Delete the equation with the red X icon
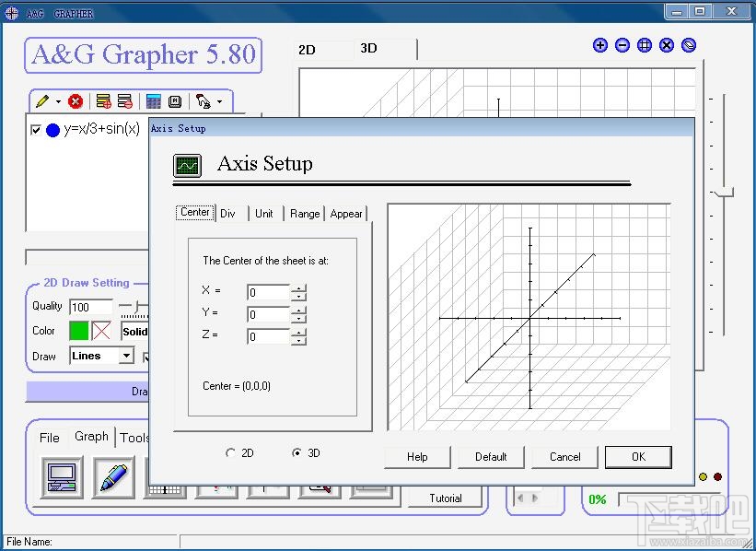The height and width of the screenshot is (551, 756). coord(75,101)
